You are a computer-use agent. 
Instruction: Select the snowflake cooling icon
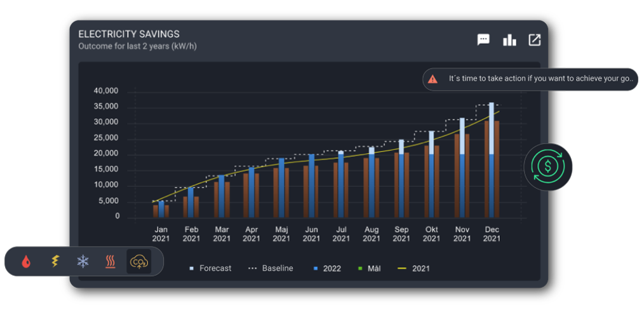pos(83,261)
